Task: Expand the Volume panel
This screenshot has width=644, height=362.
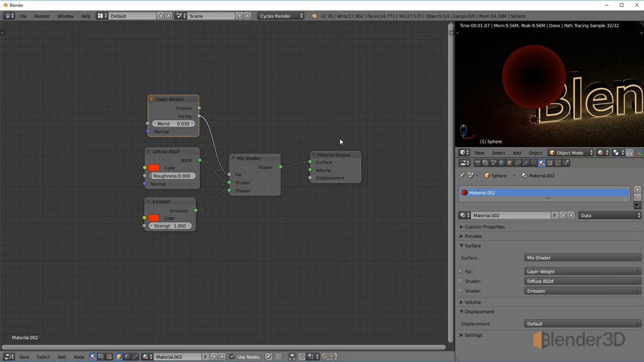Action: click(471, 302)
